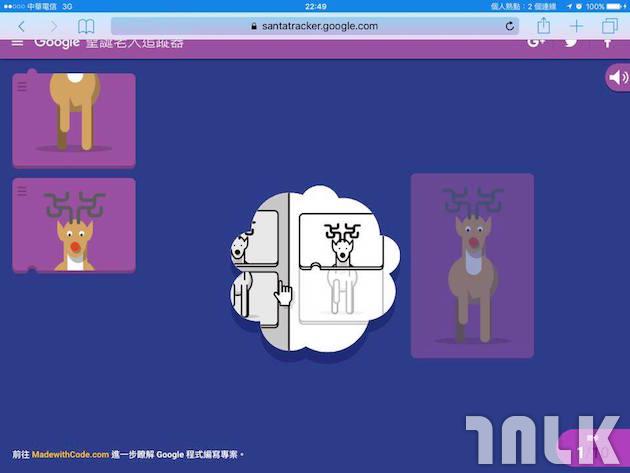The image size is (630, 473).
Task: Tap the 22:49 clock in status bar
Action: [316, 6]
